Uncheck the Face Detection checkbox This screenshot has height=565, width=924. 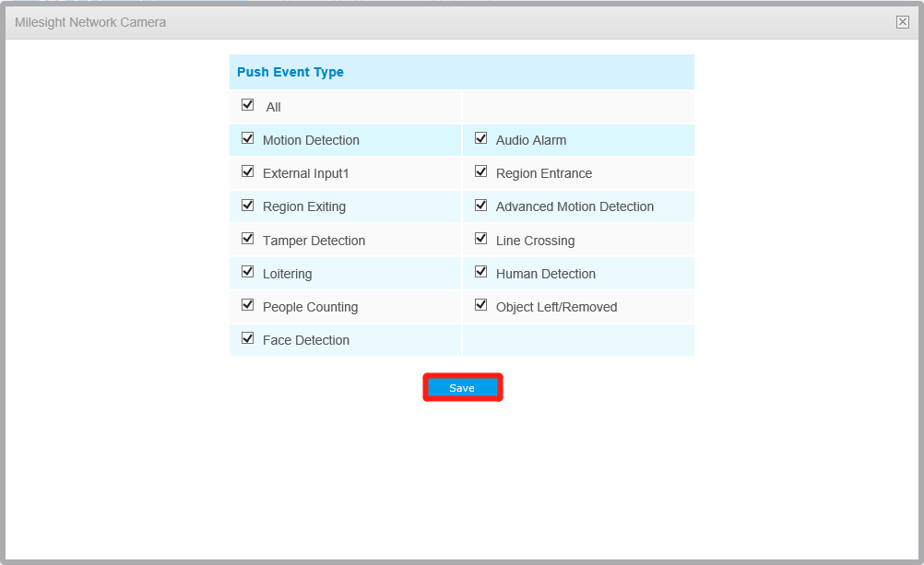coord(247,339)
